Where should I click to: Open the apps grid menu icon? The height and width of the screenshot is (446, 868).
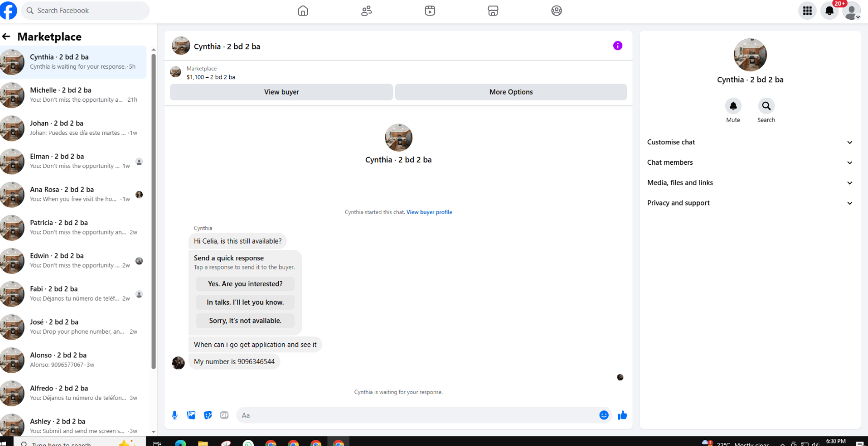tap(807, 11)
